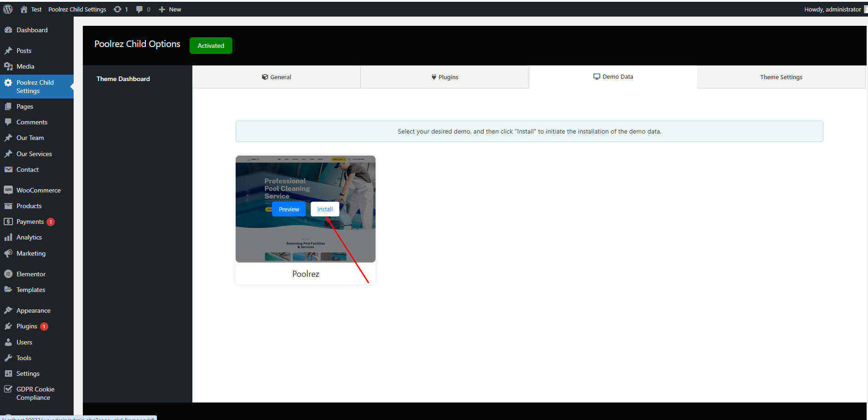Click the green Activated button
The height and width of the screenshot is (420, 868).
[x=211, y=46]
